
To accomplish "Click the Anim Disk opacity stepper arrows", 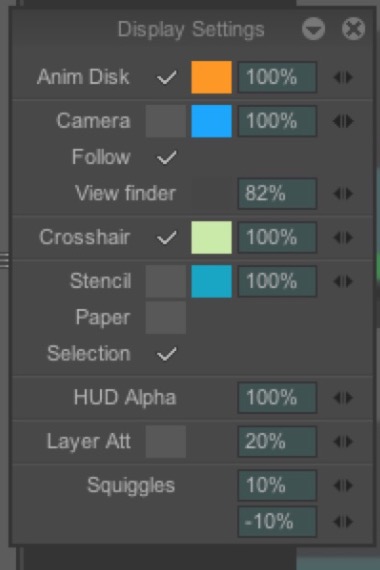I will pyautogui.click(x=343, y=77).
